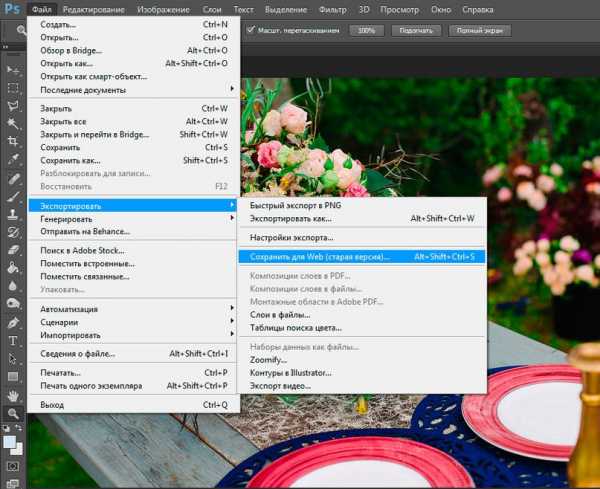
Task: Select the Hand tool
Action: coord(13,396)
